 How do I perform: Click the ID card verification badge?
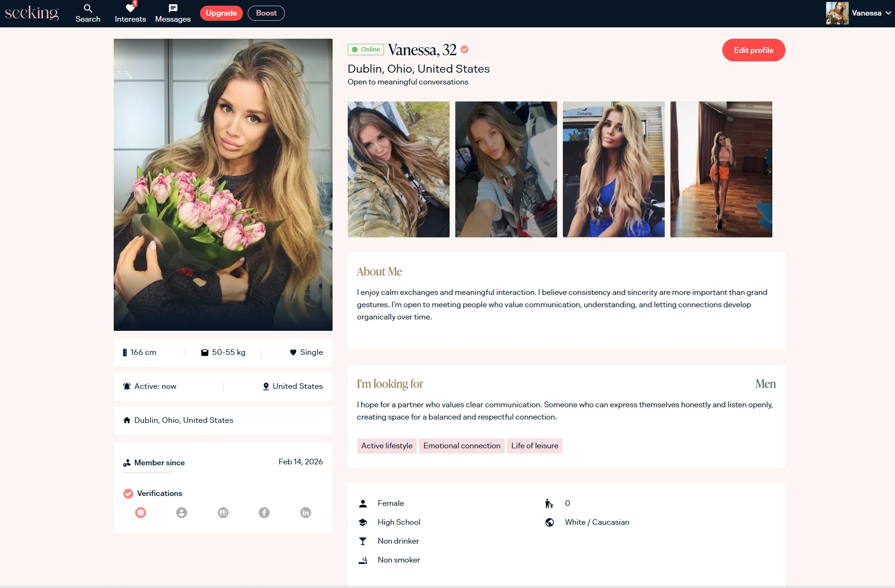223,512
